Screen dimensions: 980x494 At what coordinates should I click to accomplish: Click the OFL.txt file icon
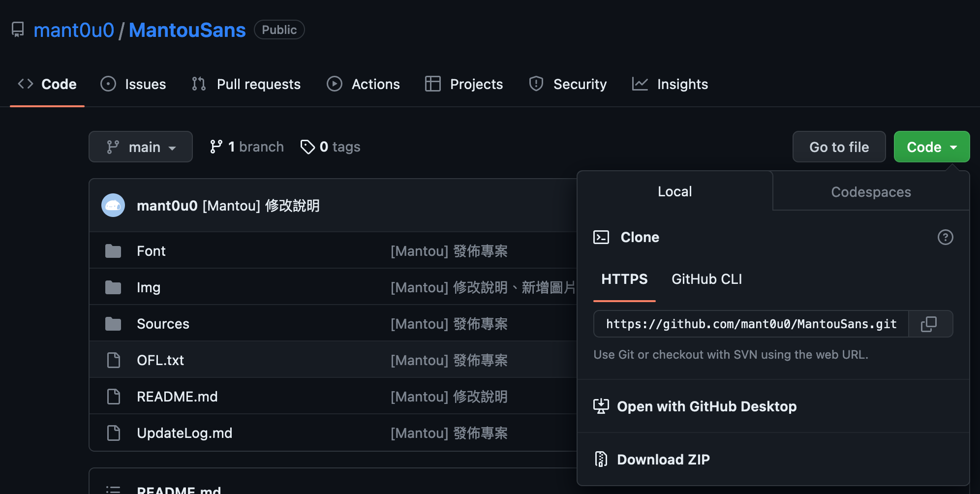(x=114, y=360)
